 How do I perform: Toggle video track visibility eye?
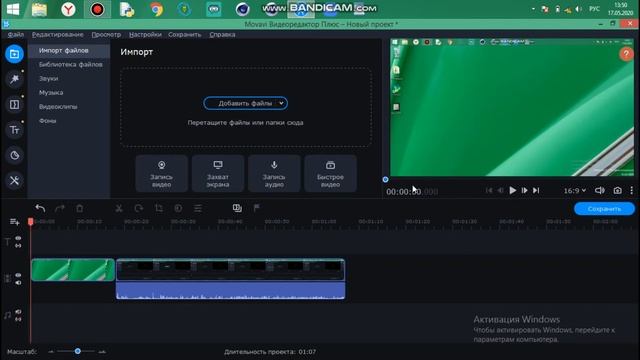pyautogui.click(x=18, y=276)
